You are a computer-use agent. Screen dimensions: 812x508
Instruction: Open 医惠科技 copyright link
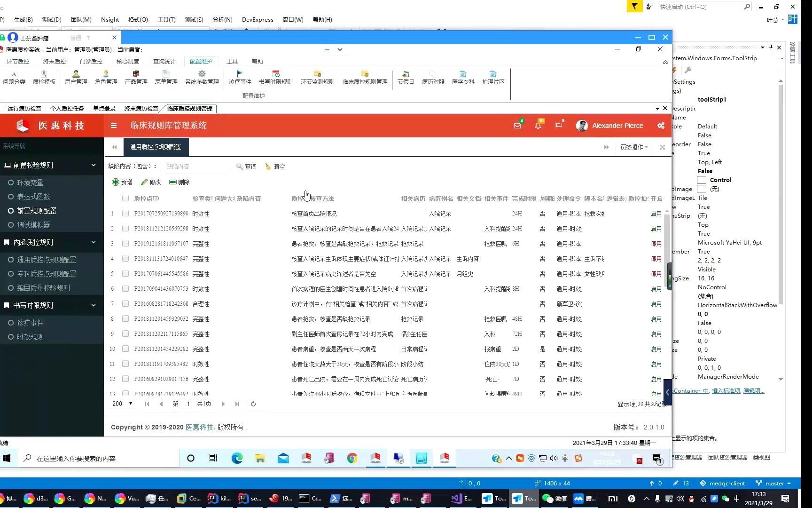(x=199, y=427)
